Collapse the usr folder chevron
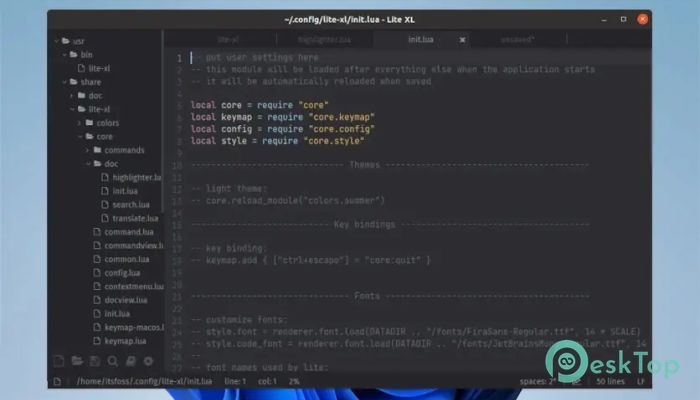 57,41
